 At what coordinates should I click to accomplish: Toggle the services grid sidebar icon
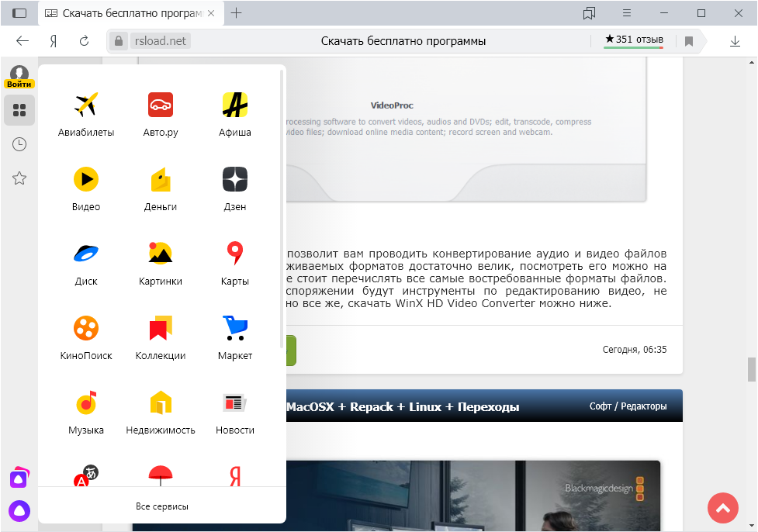pos(19,110)
